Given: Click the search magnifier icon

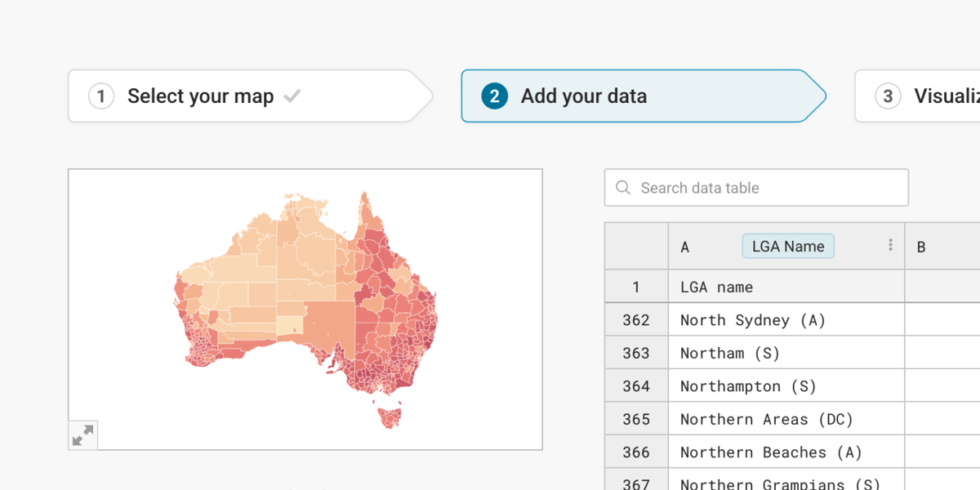Looking at the screenshot, I should coord(623,188).
